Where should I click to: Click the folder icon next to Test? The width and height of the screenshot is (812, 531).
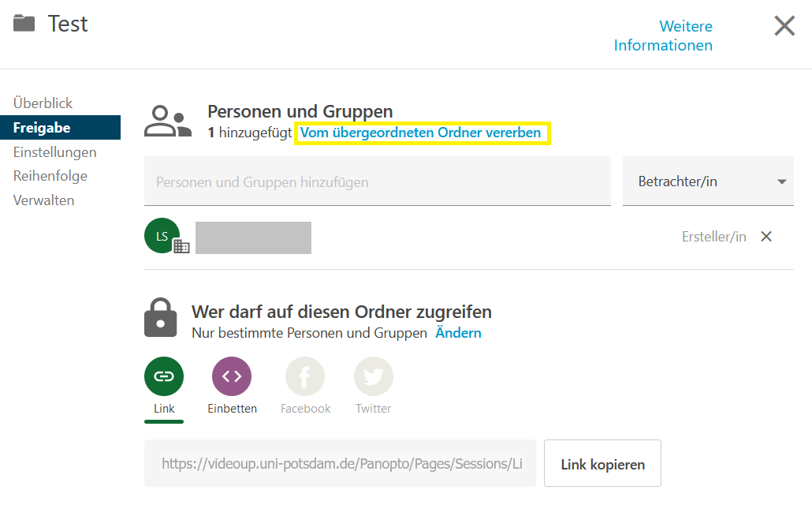[24, 24]
